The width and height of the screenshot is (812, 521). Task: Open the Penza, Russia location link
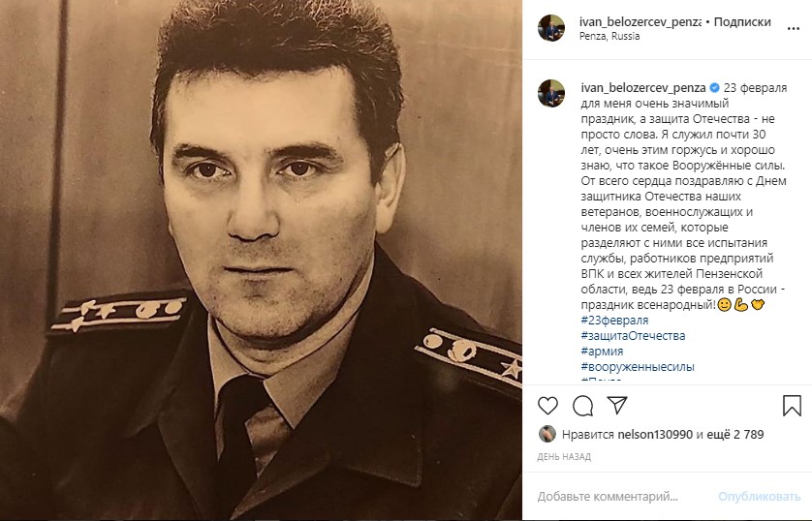coord(609,36)
